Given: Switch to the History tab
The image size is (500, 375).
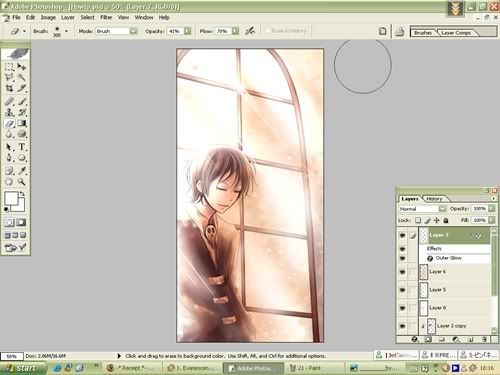Looking at the screenshot, I should click(434, 199).
